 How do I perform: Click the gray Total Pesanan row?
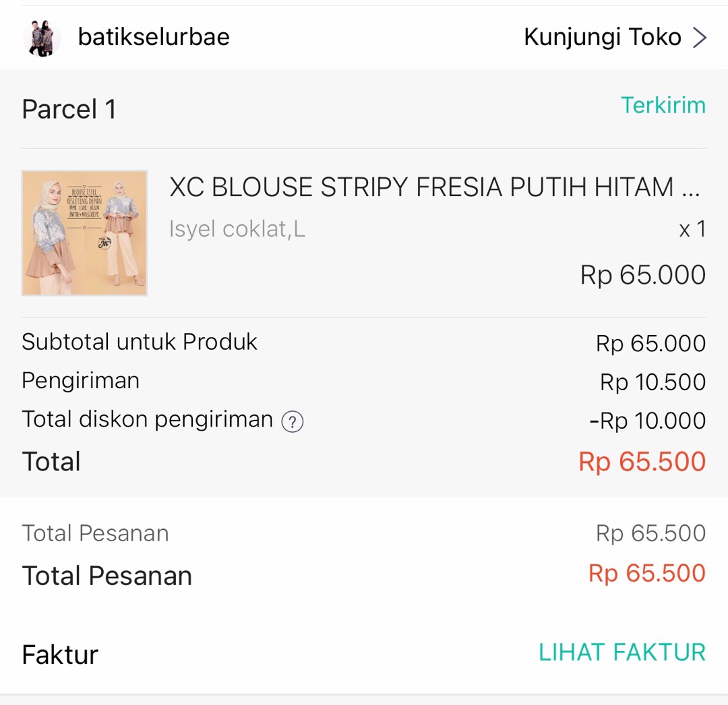pyautogui.click(x=95, y=533)
